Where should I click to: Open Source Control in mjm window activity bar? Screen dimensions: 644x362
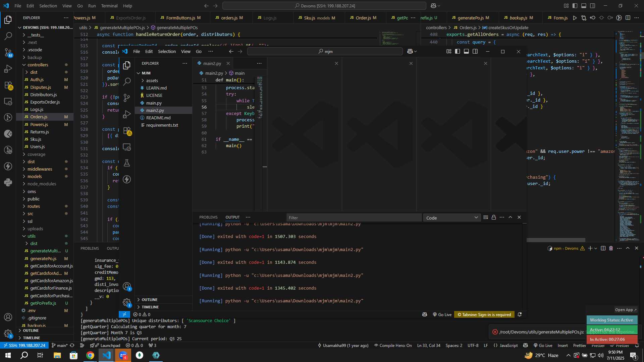pyautogui.click(x=127, y=98)
